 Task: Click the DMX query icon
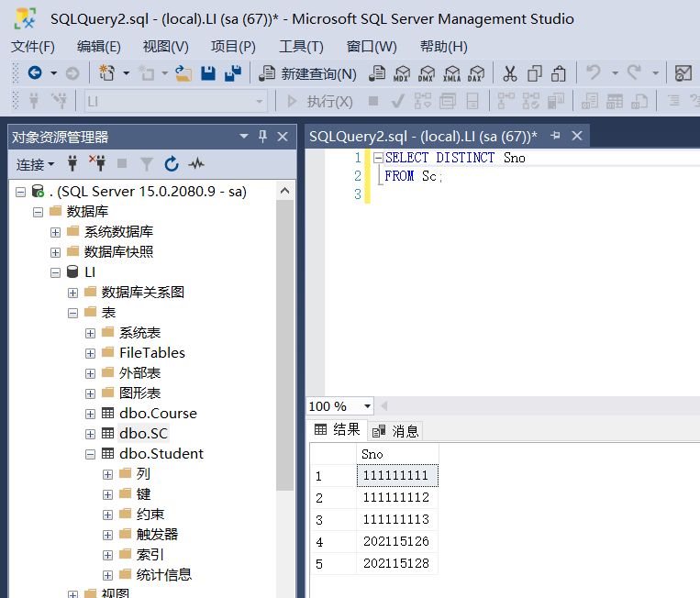coord(427,73)
